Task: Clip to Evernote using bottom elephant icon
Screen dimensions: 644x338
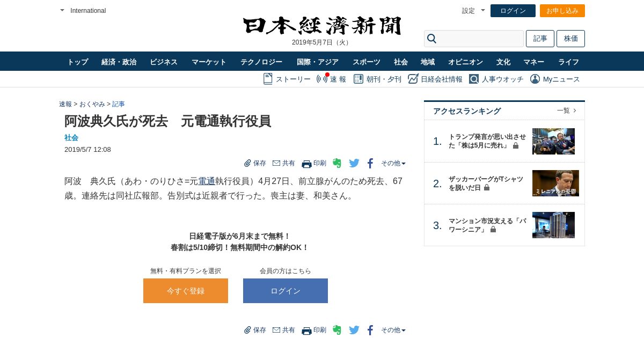Action: [x=337, y=330]
